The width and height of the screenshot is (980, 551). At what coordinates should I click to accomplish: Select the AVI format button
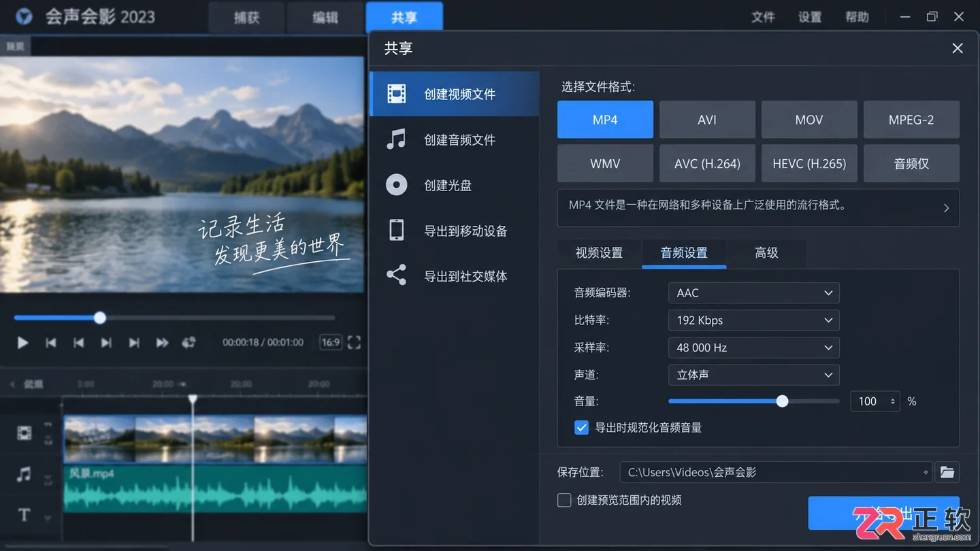pos(707,120)
